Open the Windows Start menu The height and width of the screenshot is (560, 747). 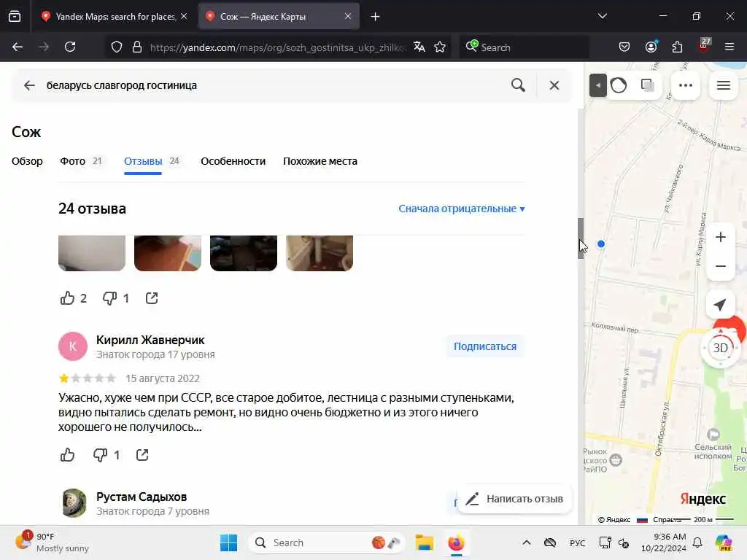[x=228, y=542]
